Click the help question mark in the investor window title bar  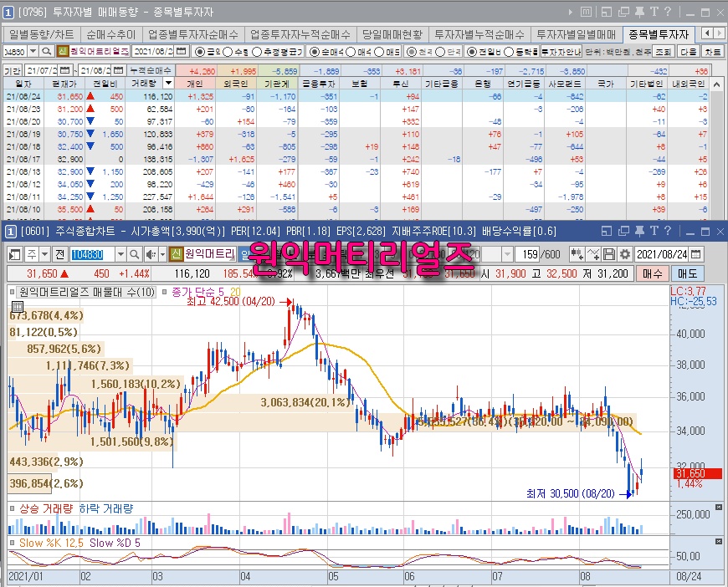[x=668, y=12]
